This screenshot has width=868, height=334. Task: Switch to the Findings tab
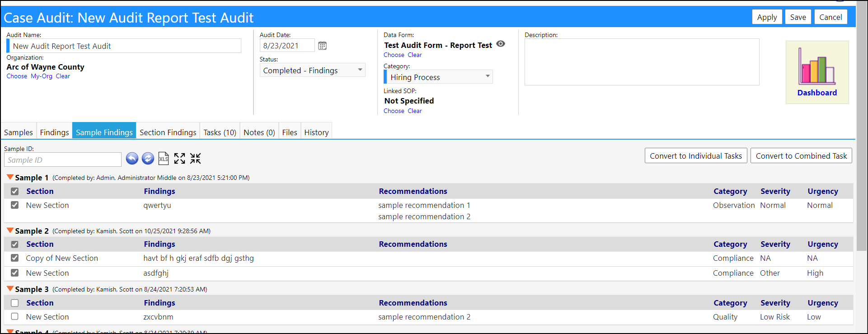[x=54, y=132]
